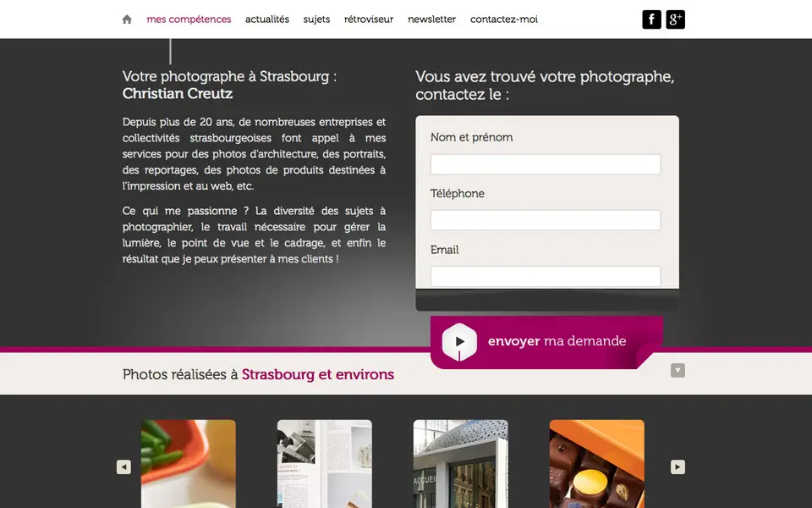Open the newsletter page

432,19
